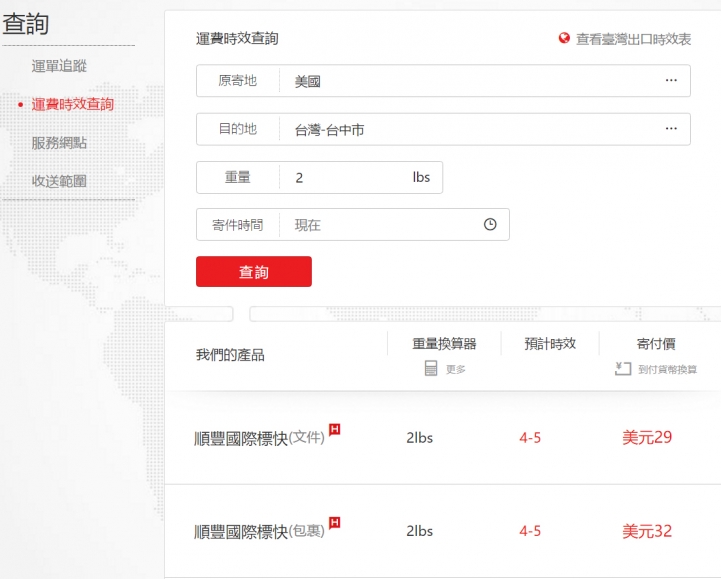
Task: Expand origin 原寄地 selector with ellipsis
Action: point(671,80)
